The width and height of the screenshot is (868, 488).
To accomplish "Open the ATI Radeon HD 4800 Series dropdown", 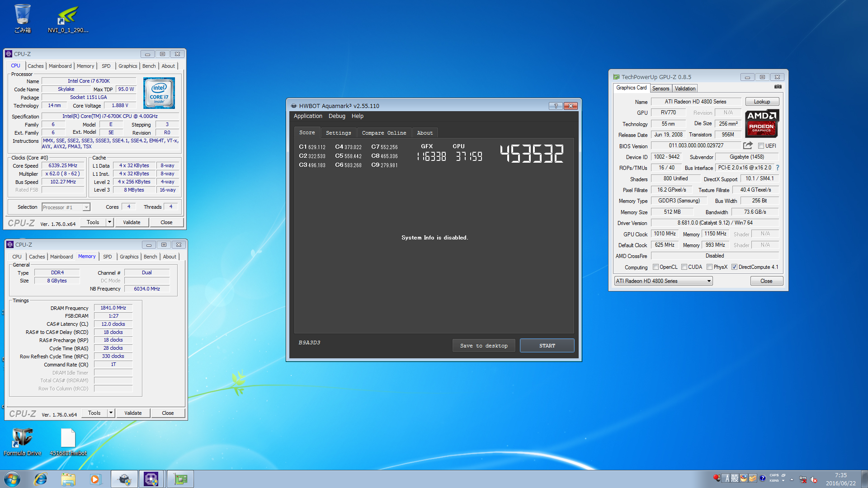I will coord(663,281).
